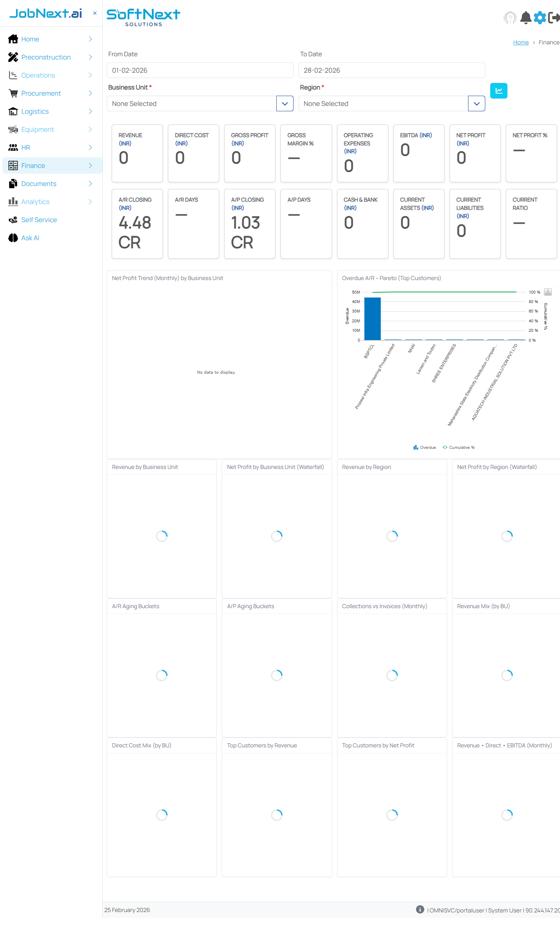The image size is (560, 926).
Task: Click the Current Ratio KPI card
Action: 531,224
